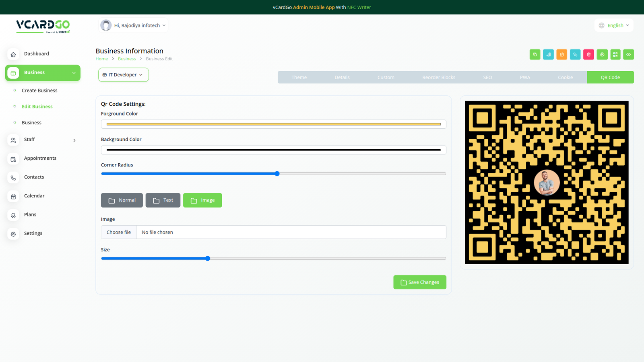This screenshot has width=644, height=362.
Task: Preview business with the eye icon
Action: point(628,55)
